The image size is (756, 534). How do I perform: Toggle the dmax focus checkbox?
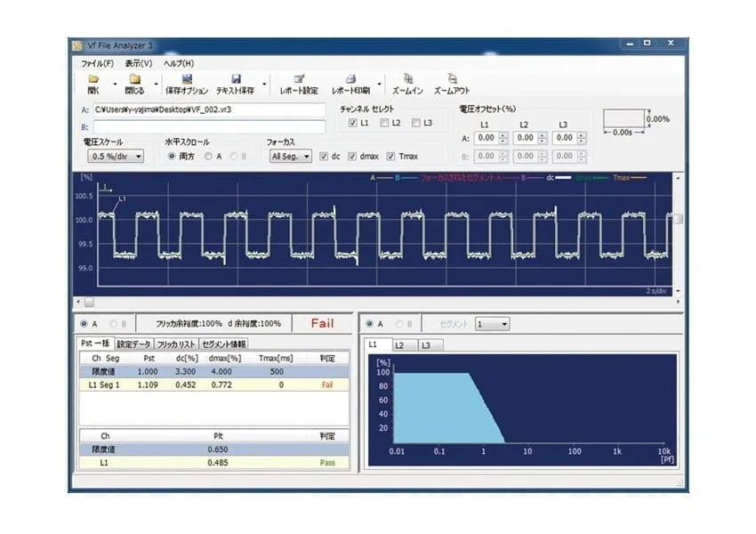[352, 157]
